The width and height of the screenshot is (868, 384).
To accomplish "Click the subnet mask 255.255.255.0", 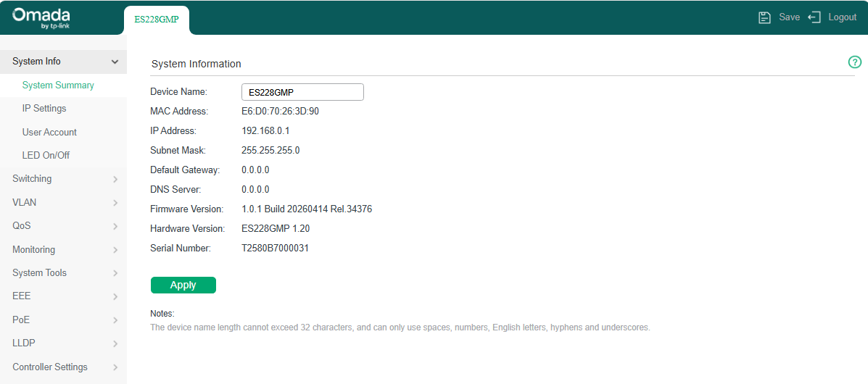I will coord(270,150).
